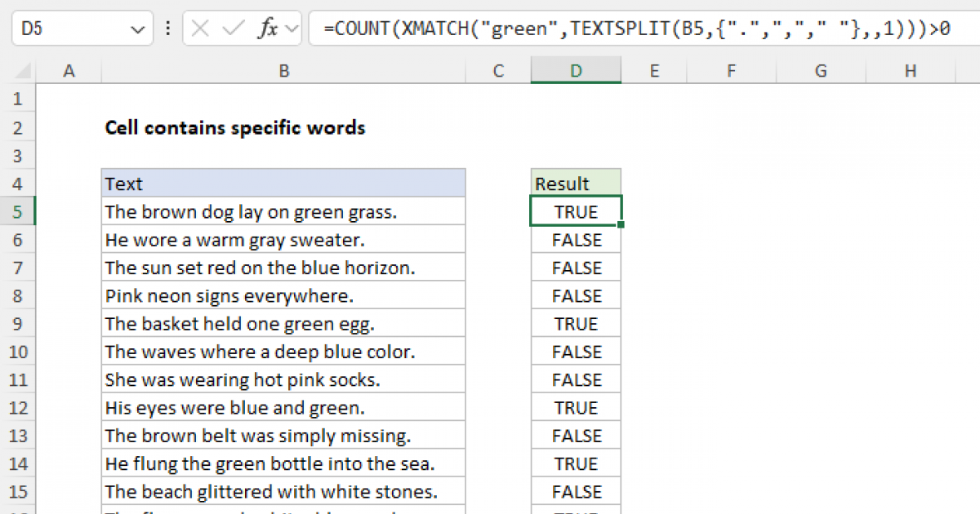Screen dimensions: 980x514
Task: Select column B header
Action: coord(283,72)
